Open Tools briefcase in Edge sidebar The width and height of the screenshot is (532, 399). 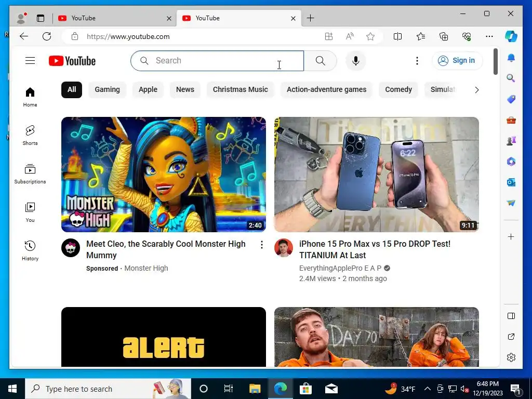coord(511,120)
